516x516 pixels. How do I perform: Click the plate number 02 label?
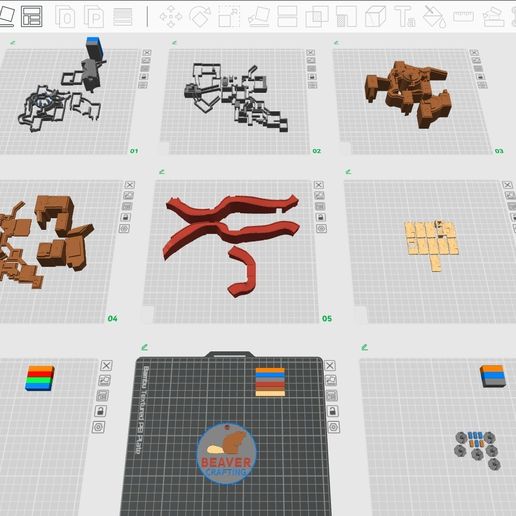[316, 151]
